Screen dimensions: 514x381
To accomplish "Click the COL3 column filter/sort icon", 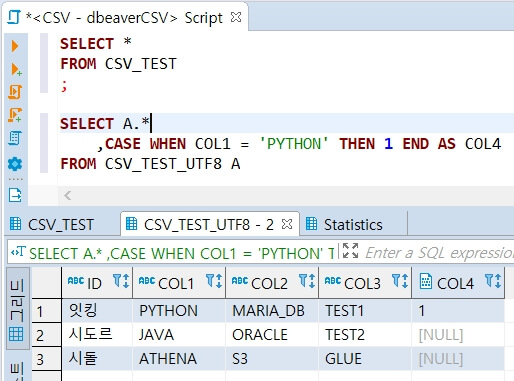I will pyautogui.click(x=400, y=281).
